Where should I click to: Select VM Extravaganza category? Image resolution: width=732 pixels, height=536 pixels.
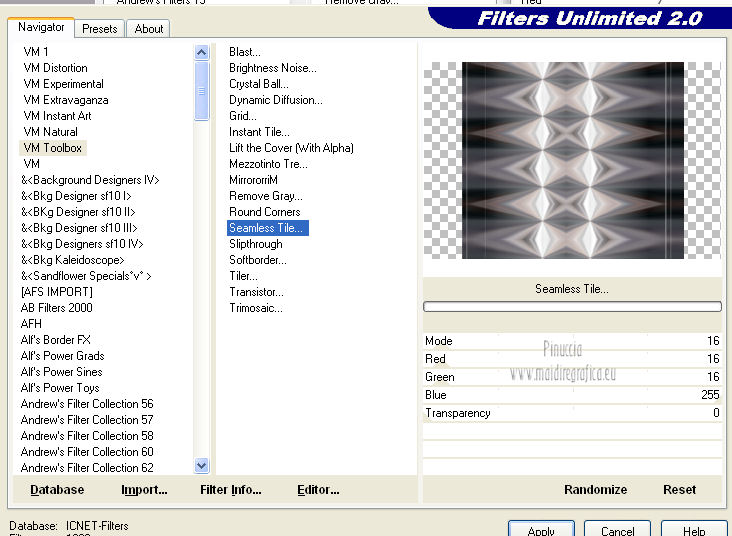[x=66, y=100]
